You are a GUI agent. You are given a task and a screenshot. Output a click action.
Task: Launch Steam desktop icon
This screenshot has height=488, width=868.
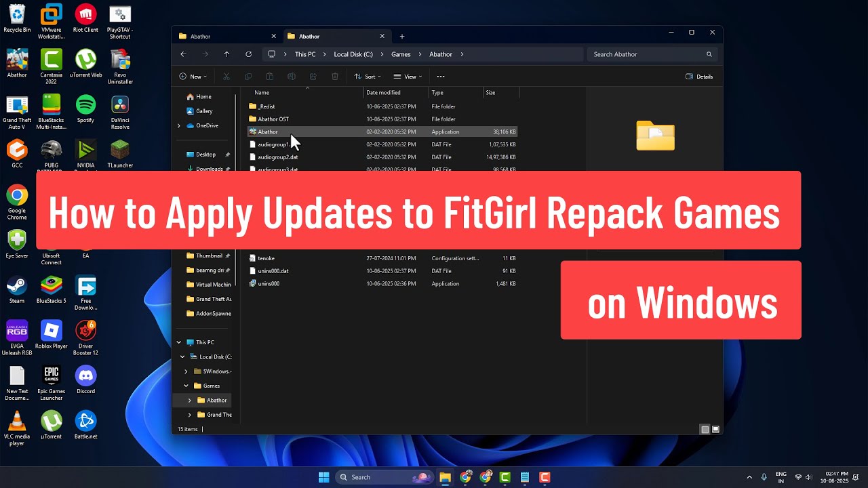(17, 290)
